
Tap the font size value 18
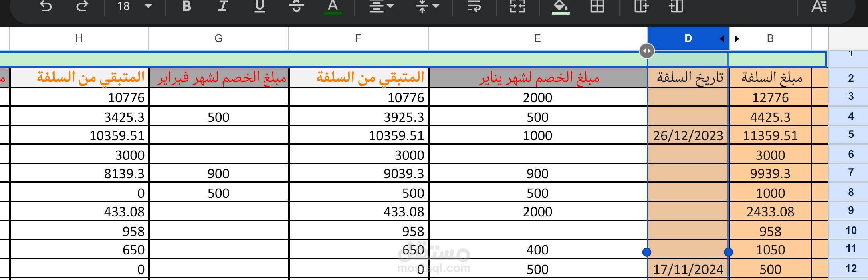tap(123, 6)
